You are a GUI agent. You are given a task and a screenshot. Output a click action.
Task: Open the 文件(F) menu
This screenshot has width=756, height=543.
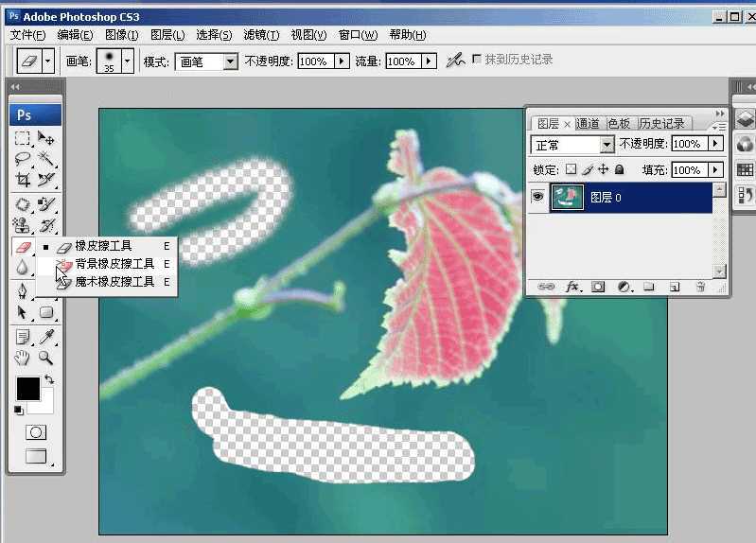click(28, 35)
